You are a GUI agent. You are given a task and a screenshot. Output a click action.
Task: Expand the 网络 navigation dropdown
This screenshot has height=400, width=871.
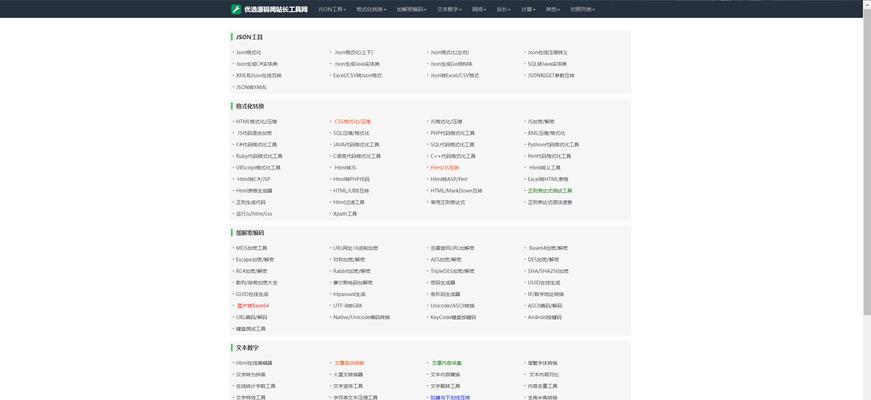[479, 9]
